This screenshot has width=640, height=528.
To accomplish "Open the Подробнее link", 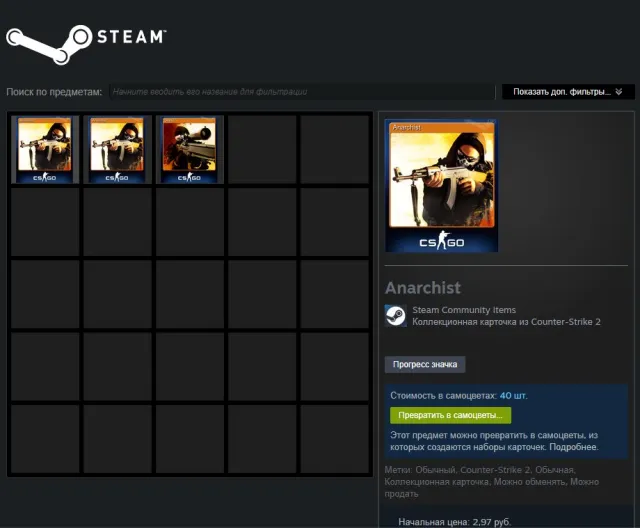I will pos(573,447).
